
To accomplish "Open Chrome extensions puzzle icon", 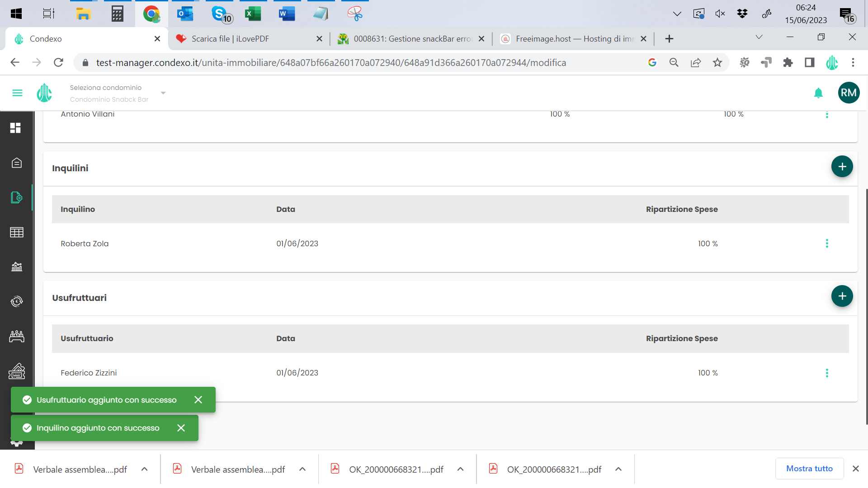I will pyautogui.click(x=788, y=62).
